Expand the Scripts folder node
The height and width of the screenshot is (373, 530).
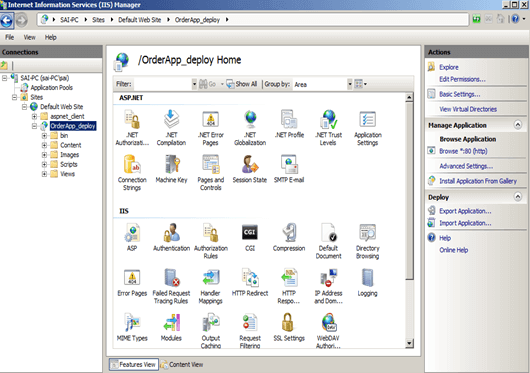(44, 165)
